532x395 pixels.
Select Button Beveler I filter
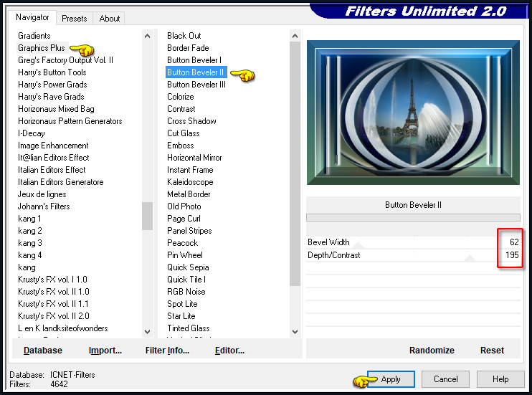194,60
